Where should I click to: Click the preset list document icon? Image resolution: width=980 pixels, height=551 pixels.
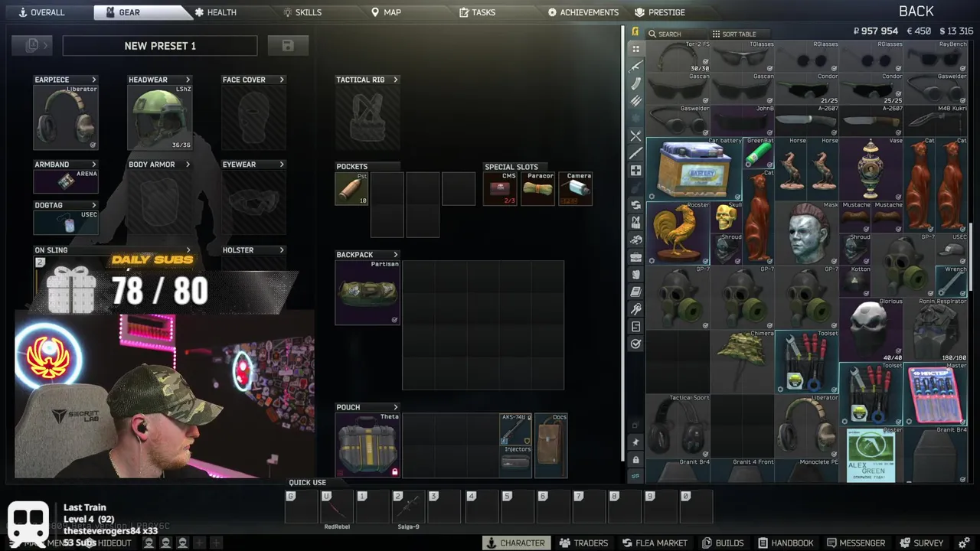pyautogui.click(x=32, y=46)
